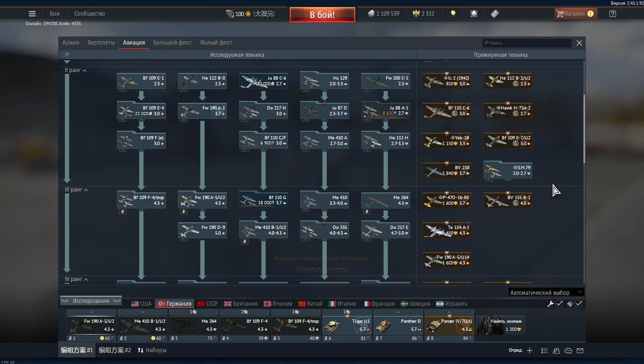This screenshot has width=644, height=364.
Task: Switch to preset 编组方案 #2
Action: point(115,350)
